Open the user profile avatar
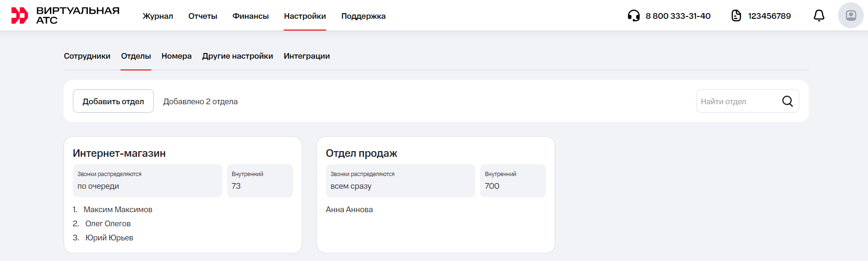 [850, 15]
